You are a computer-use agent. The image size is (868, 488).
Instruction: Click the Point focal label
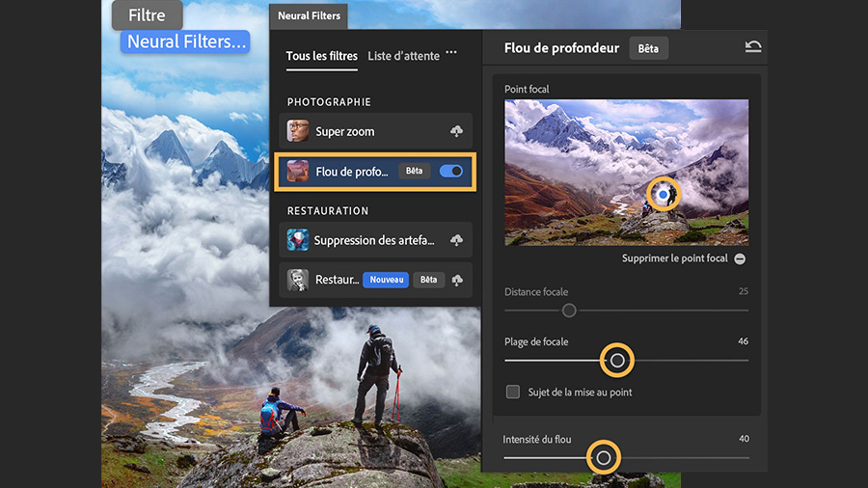[527, 89]
